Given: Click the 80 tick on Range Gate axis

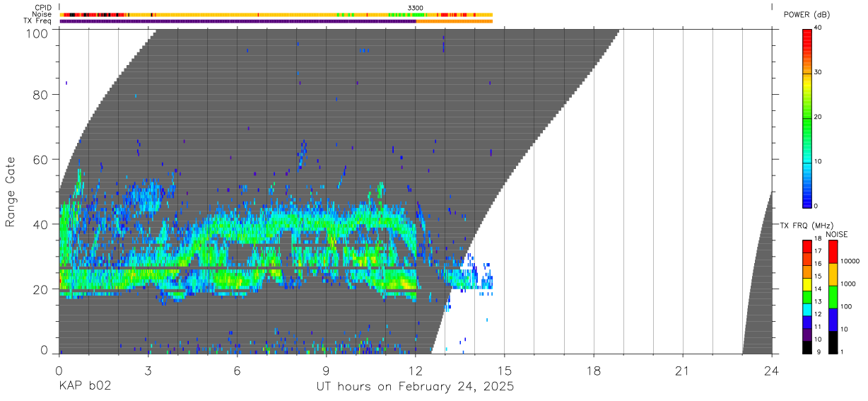Looking at the screenshot, I should 40,94.
